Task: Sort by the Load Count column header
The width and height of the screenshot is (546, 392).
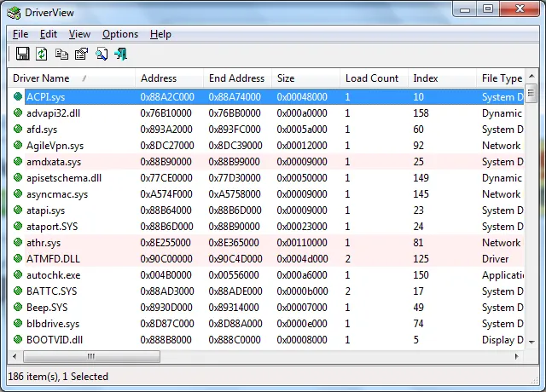Action: (x=374, y=78)
